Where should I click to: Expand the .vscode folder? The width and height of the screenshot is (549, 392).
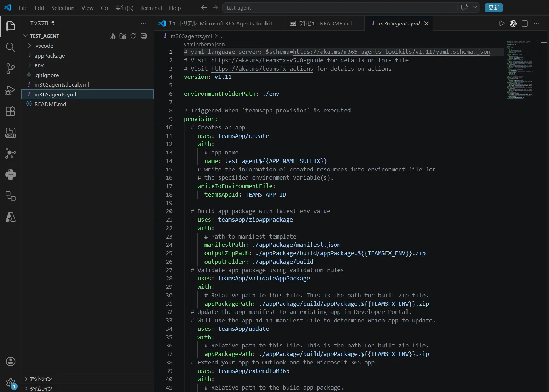(30, 46)
